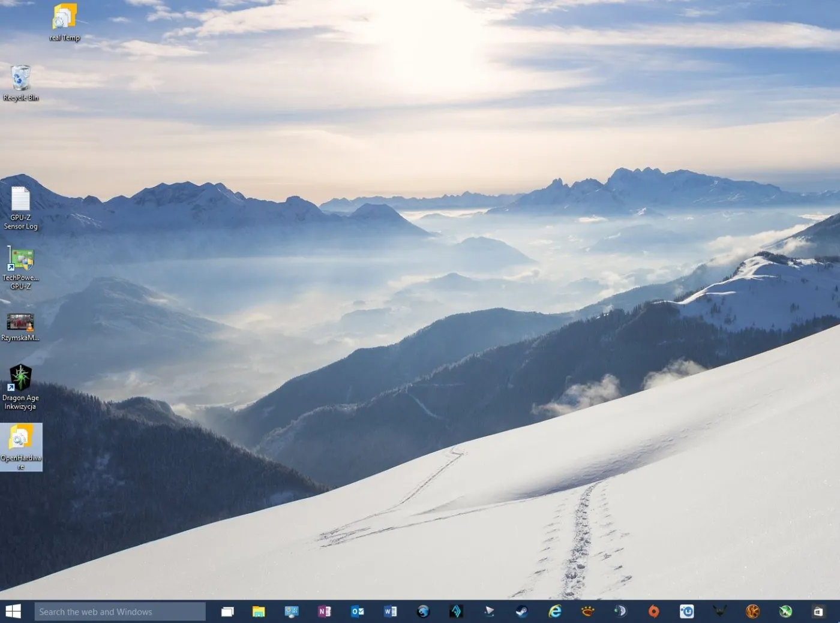Launch Origin from the taskbar
Image resolution: width=840 pixels, height=623 pixels.
(653, 611)
